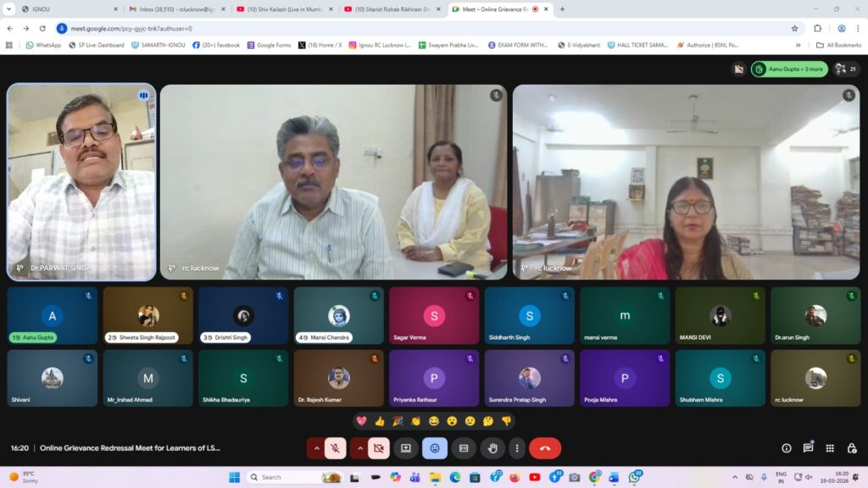The image size is (868, 488).
Task: Open the in-call chat panel
Action: coord(808,448)
